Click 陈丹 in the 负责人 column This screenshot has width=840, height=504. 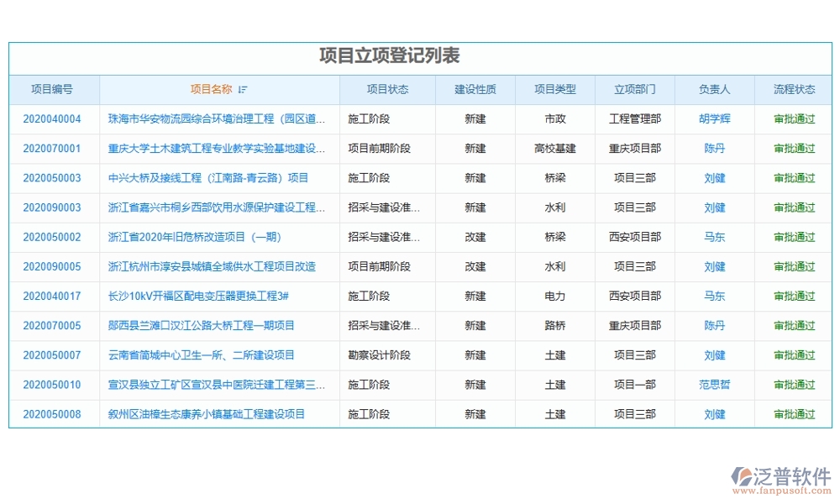click(712, 148)
